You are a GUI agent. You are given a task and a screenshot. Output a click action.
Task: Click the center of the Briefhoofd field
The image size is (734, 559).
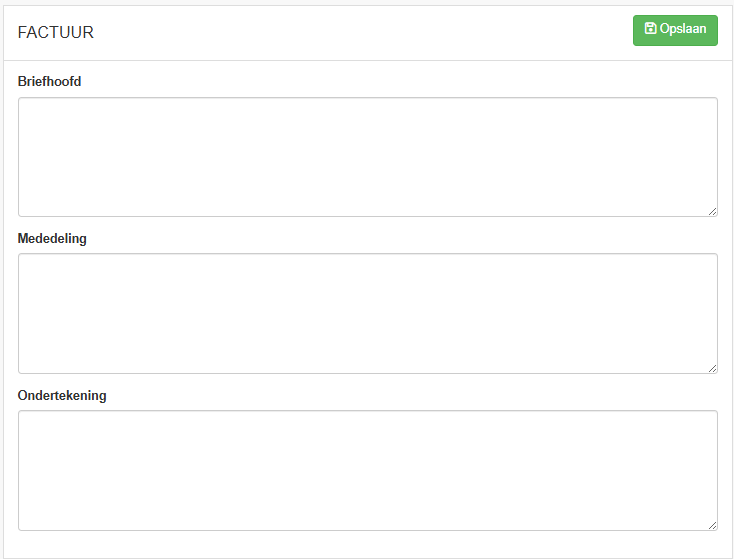pos(367,157)
